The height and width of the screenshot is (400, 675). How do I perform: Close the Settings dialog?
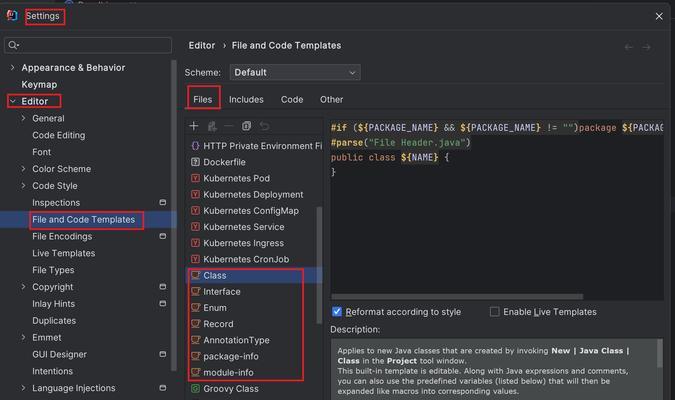tap(659, 16)
